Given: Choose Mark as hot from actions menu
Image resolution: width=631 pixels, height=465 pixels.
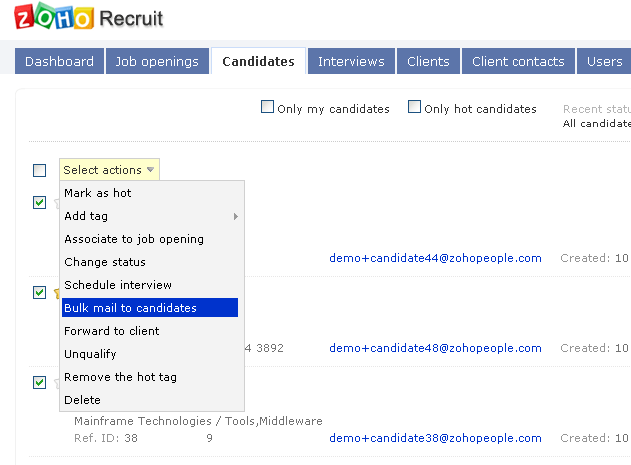Looking at the screenshot, I should coord(98,193).
